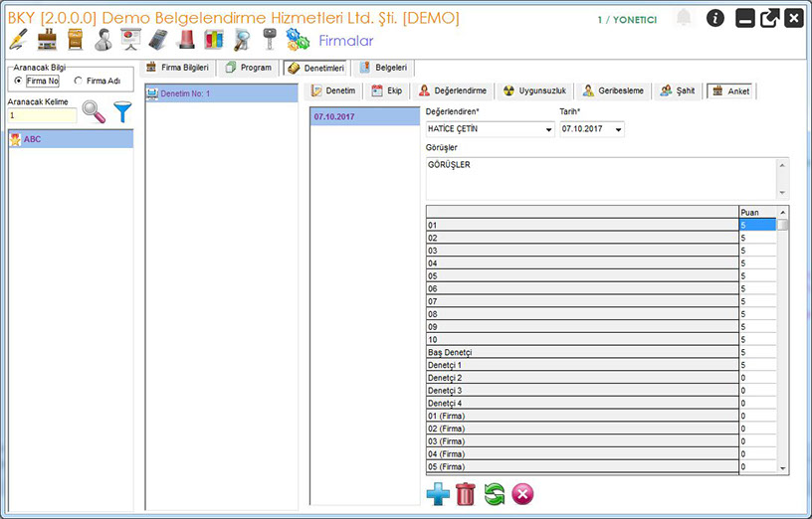812x519 pixels.
Task: Click Görüşler scrollbar down arrow
Action: pos(782,193)
